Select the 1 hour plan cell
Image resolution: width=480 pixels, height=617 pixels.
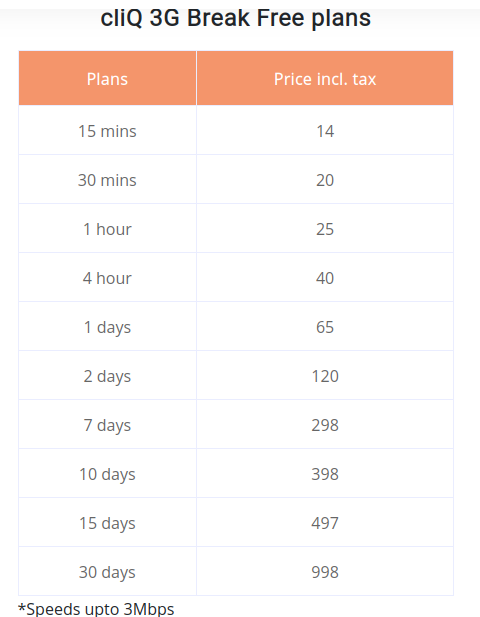click(x=107, y=228)
